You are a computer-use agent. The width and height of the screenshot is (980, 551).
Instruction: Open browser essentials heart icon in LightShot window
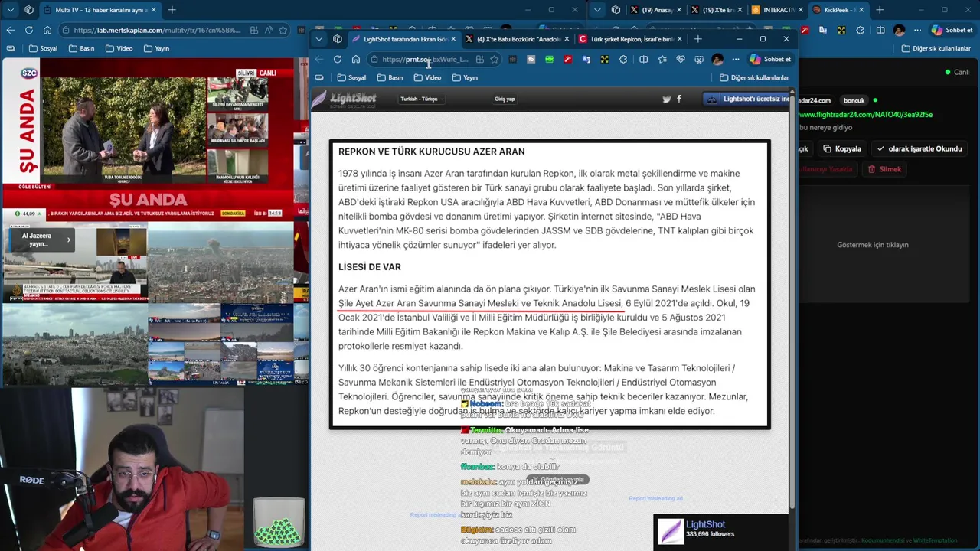(x=681, y=59)
